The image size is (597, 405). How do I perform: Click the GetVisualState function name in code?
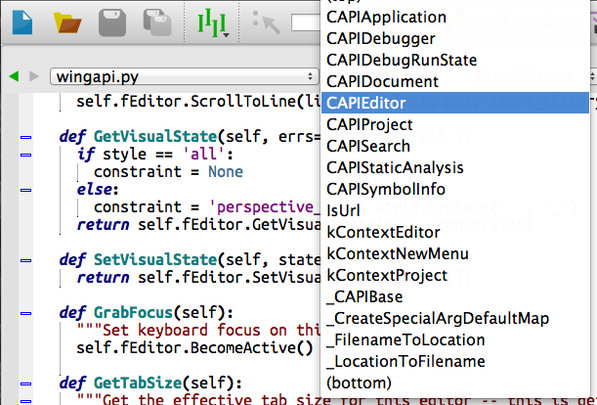[x=155, y=137]
